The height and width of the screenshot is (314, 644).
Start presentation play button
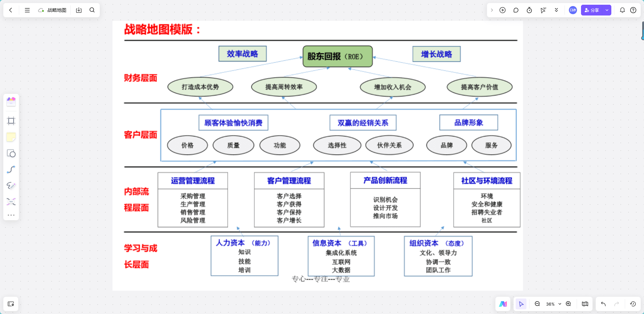pos(503,10)
